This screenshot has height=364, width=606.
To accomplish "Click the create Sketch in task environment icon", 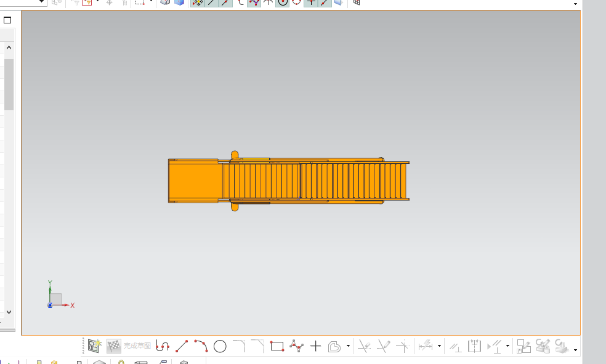I will pyautogui.click(x=94, y=346).
